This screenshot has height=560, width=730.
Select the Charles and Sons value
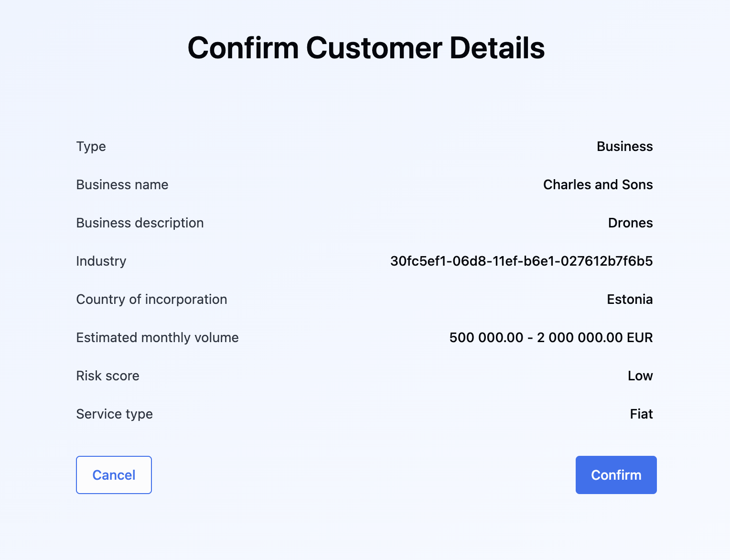tap(598, 185)
